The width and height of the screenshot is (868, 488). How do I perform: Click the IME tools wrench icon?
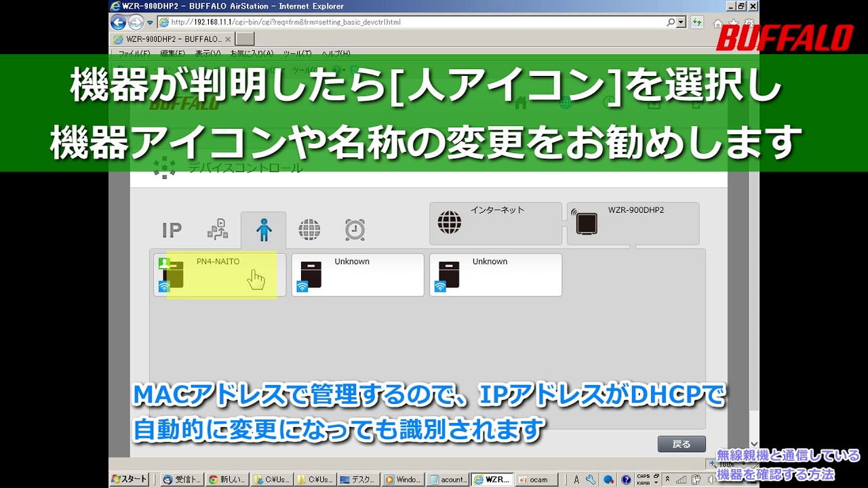pos(591,479)
